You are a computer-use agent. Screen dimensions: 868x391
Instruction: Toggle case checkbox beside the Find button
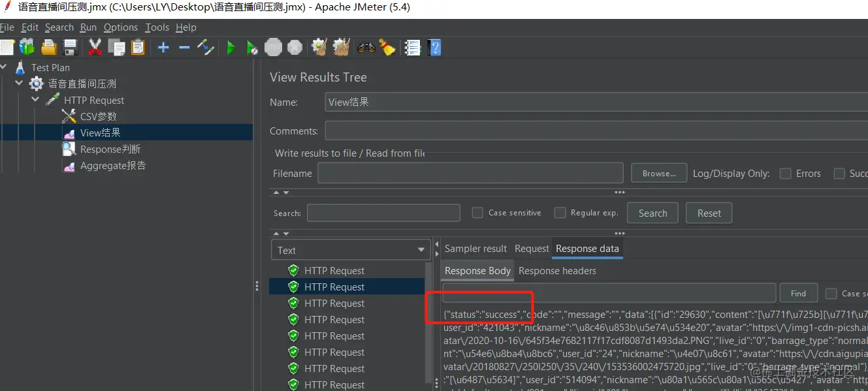pos(831,294)
